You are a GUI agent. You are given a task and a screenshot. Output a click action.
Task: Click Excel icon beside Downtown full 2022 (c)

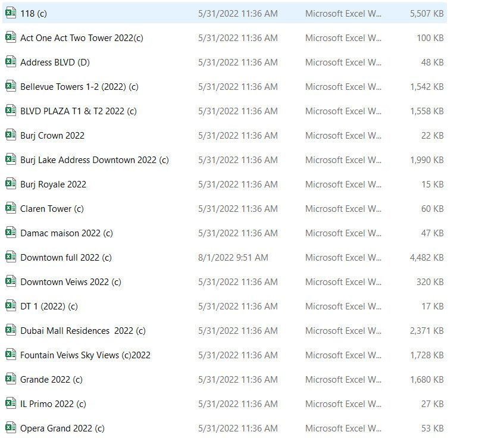click(11, 257)
